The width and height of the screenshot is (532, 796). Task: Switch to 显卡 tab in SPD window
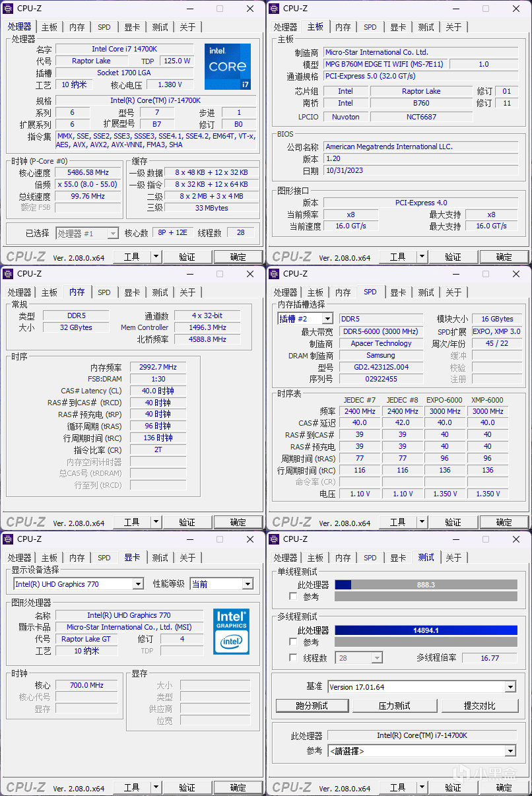(x=398, y=292)
